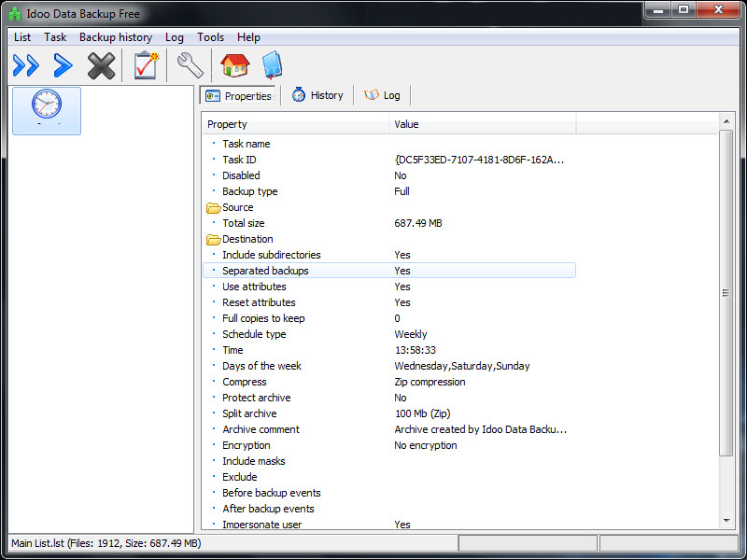
Task: Select the Archive comment row
Action: point(389,429)
